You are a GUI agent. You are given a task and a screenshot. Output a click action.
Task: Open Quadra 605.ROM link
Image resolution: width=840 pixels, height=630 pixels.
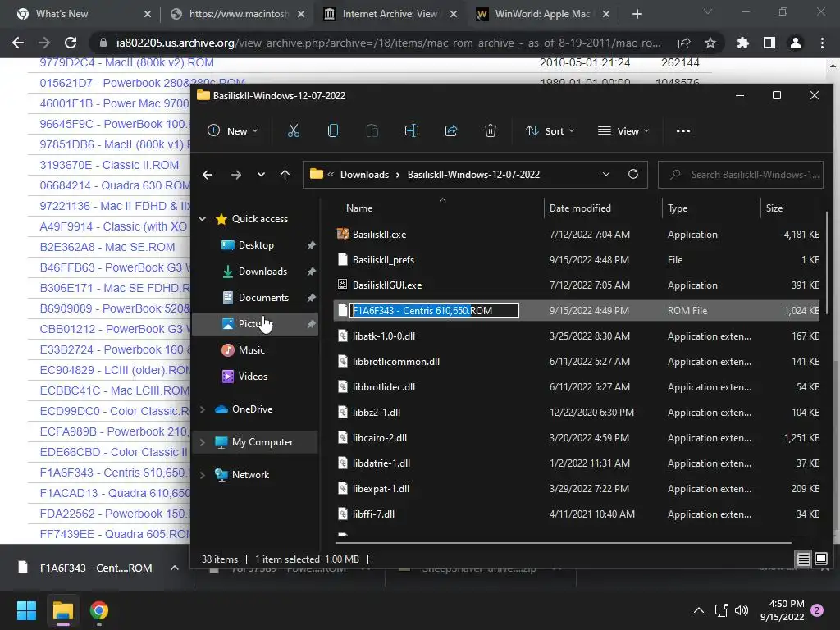click(x=115, y=534)
